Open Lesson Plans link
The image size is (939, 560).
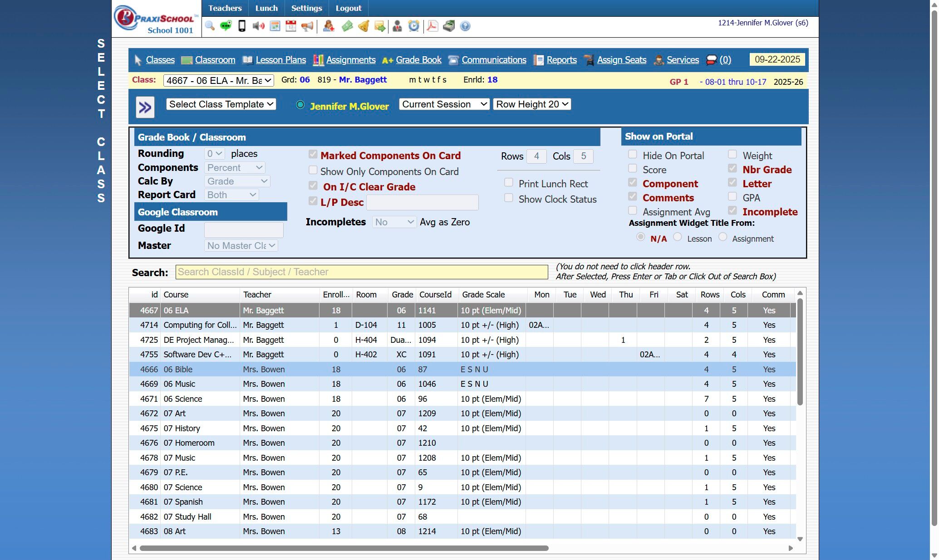coord(280,60)
